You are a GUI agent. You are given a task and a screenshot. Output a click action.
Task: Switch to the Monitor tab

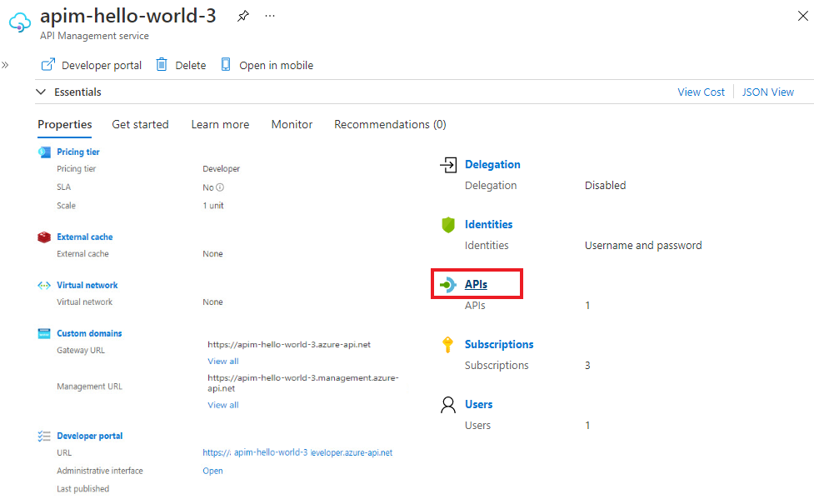[x=292, y=125]
